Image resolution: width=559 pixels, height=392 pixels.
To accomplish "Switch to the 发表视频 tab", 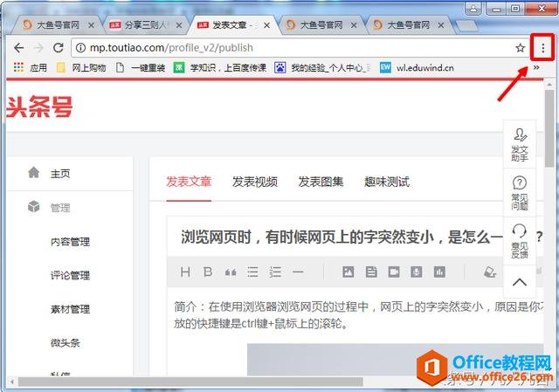I will (x=254, y=182).
